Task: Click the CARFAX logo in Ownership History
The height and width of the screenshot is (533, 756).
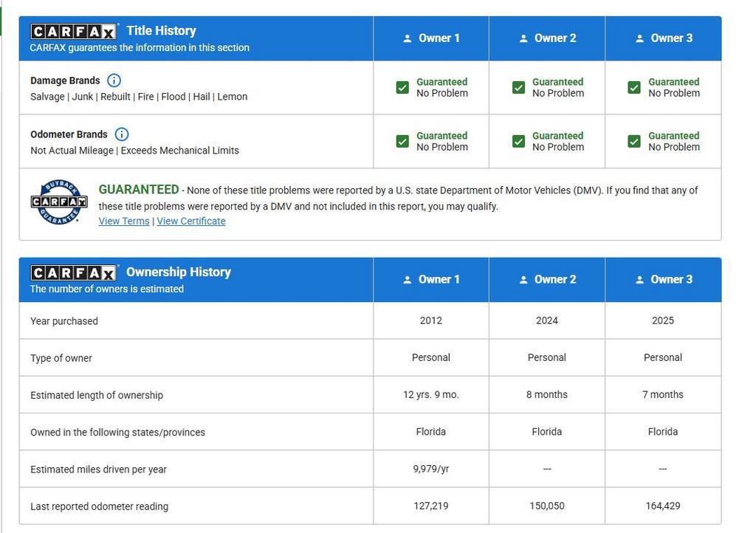Action: [73, 273]
